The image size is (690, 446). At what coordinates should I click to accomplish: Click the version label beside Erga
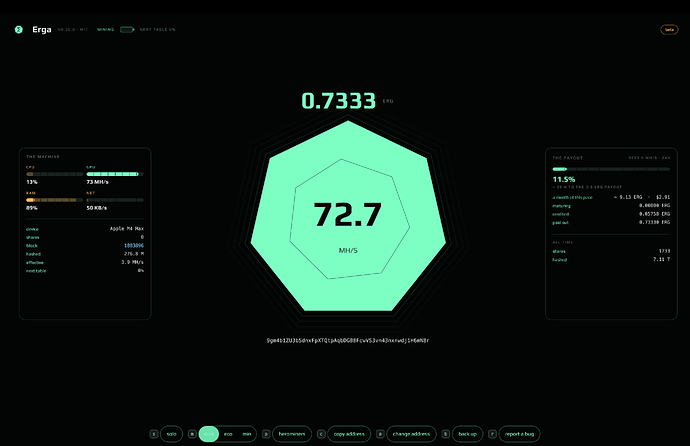(x=73, y=29)
